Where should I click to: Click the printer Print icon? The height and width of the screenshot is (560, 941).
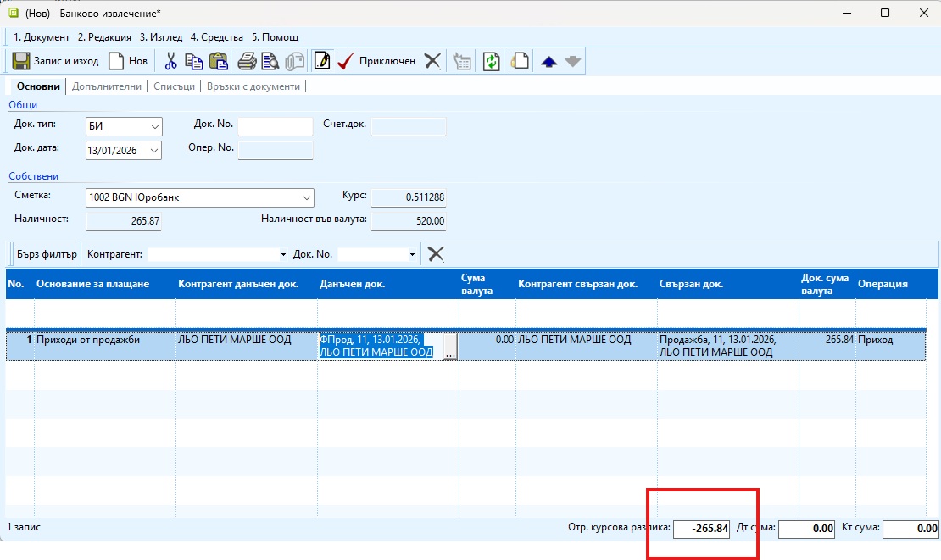(247, 61)
